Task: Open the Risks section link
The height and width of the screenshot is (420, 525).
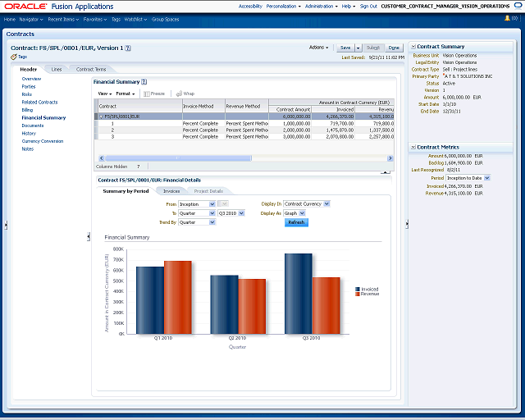Action: (27, 94)
